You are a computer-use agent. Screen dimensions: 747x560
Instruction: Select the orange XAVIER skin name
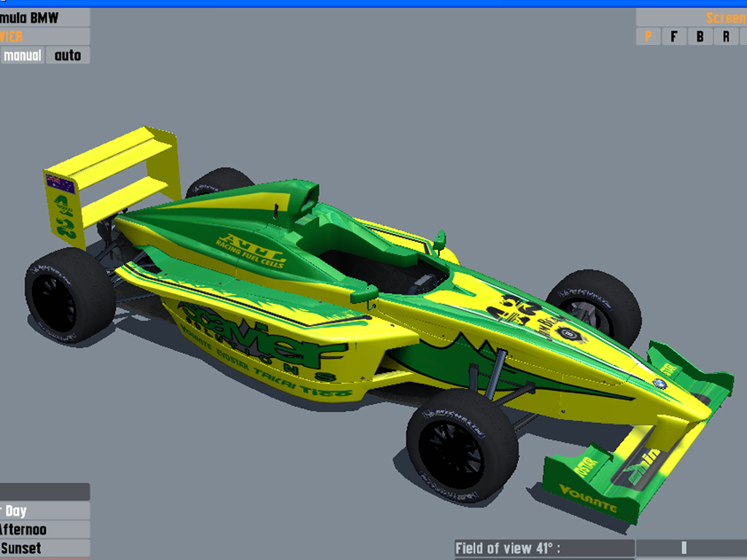click(x=44, y=36)
